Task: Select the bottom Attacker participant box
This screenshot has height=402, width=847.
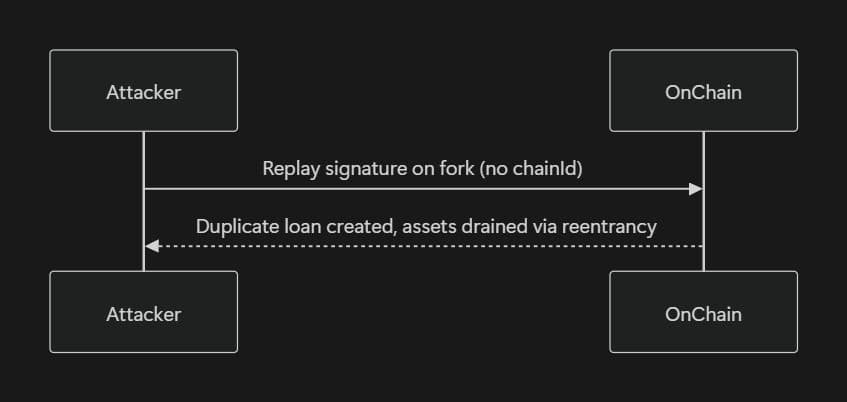Action: pyautogui.click(x=143, y=312)
